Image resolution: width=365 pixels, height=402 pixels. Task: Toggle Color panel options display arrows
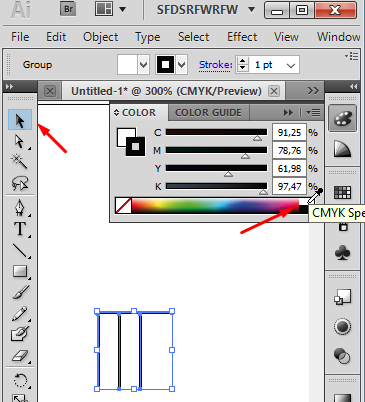tap(116, 113)
